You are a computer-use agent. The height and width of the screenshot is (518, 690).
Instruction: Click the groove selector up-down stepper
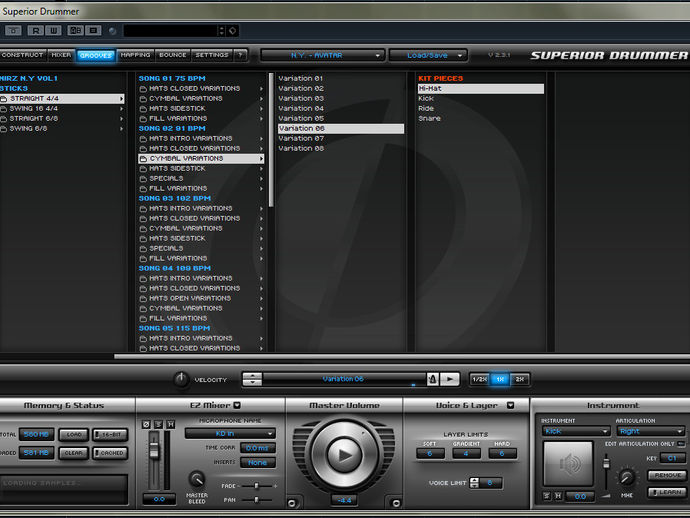[252, 379]
